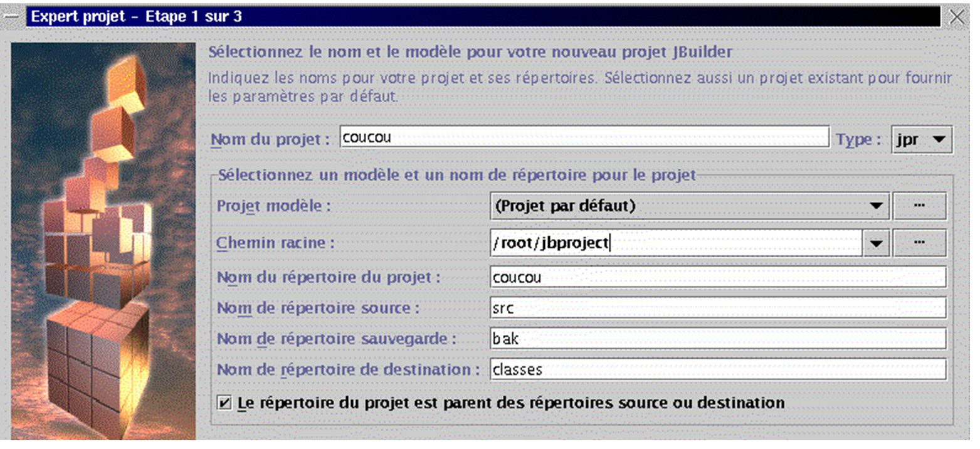
Task: Toggle the project directory is parent checkbox
Action: click(223, 403)
